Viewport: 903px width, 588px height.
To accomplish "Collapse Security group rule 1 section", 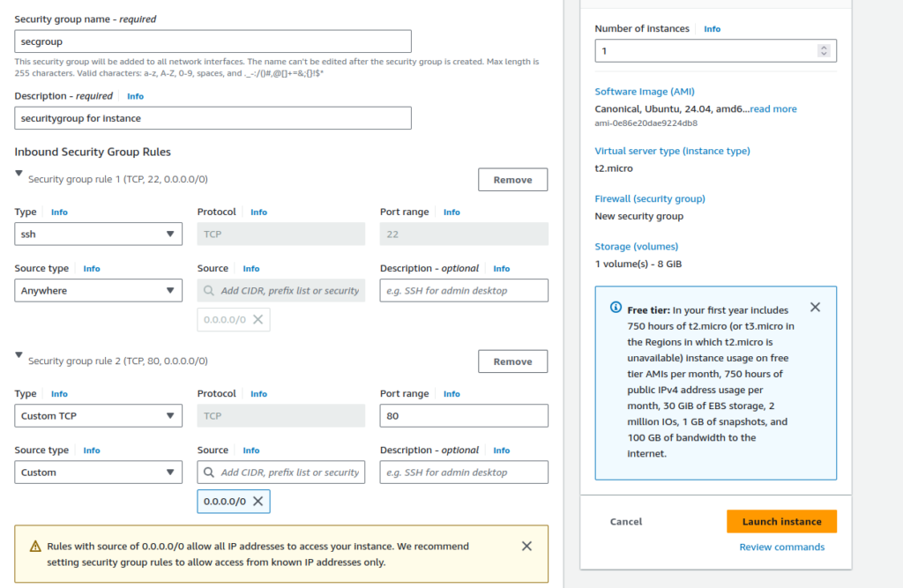I will point(19,174).
